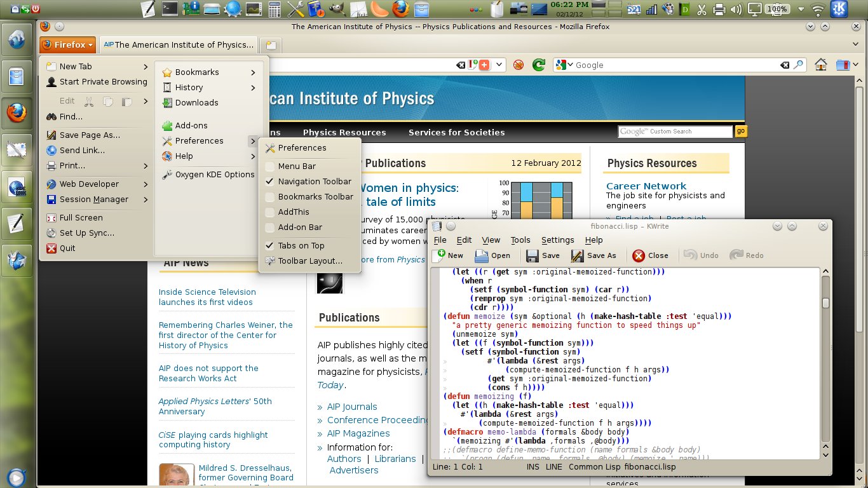Open the search engine dropdown next to Google
Viewport: 868px width, 488px height.
pyautogui.click(x=569, y=65)
